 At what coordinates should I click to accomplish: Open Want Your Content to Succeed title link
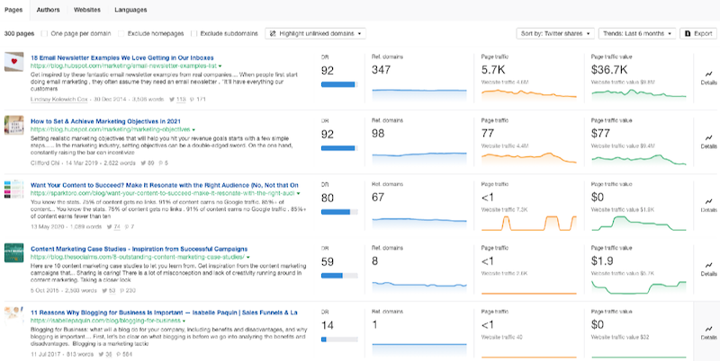pyautogui.click(x=164, y=185)
